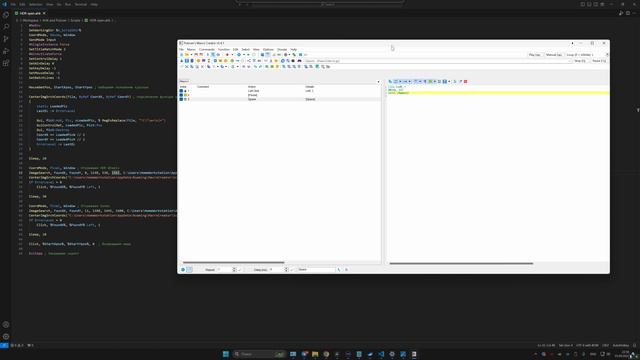The height and width of the screenshot is (360, 640).
Task: Open macro tabs list dropdown arrow
Action: [x=378, y=82]
